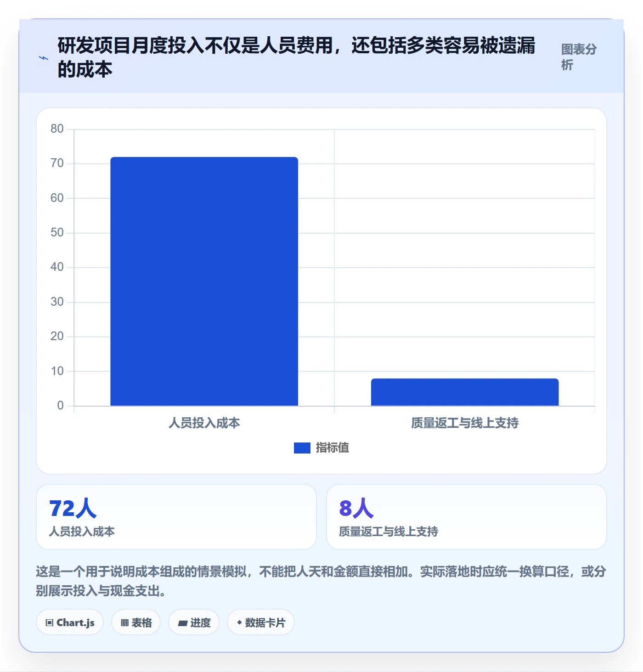Click the note paragraph starting 这是一个用于说明成本组成
The height and width of the screenshot is (672, 643).
click(x=321, y=581)
